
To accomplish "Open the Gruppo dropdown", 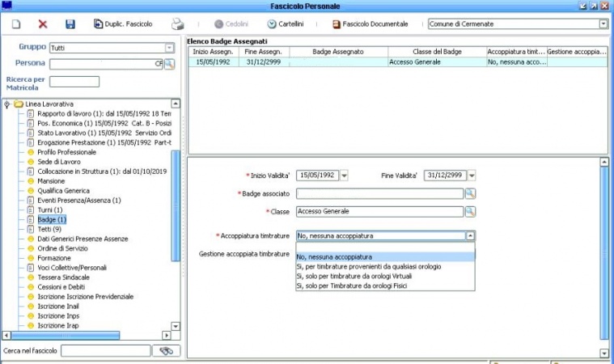I will pyautogui.click(x=169, y=48).
